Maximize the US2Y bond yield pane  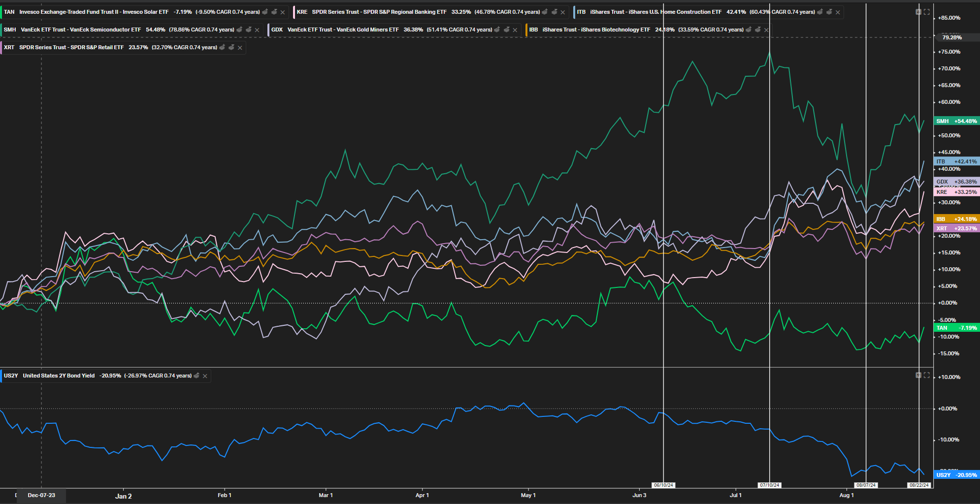[926, 375]
